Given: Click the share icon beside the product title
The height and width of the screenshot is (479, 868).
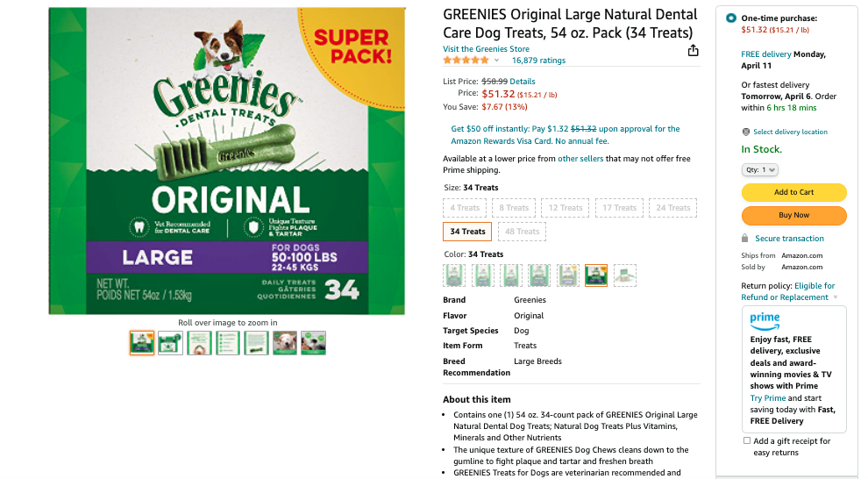Looking at the screenshot, I should (694, 50).
